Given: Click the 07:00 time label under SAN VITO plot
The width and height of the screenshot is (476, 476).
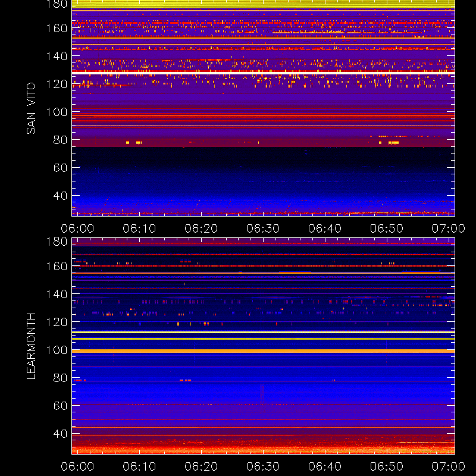Looking at the screenshot, I should coord(449,228).
